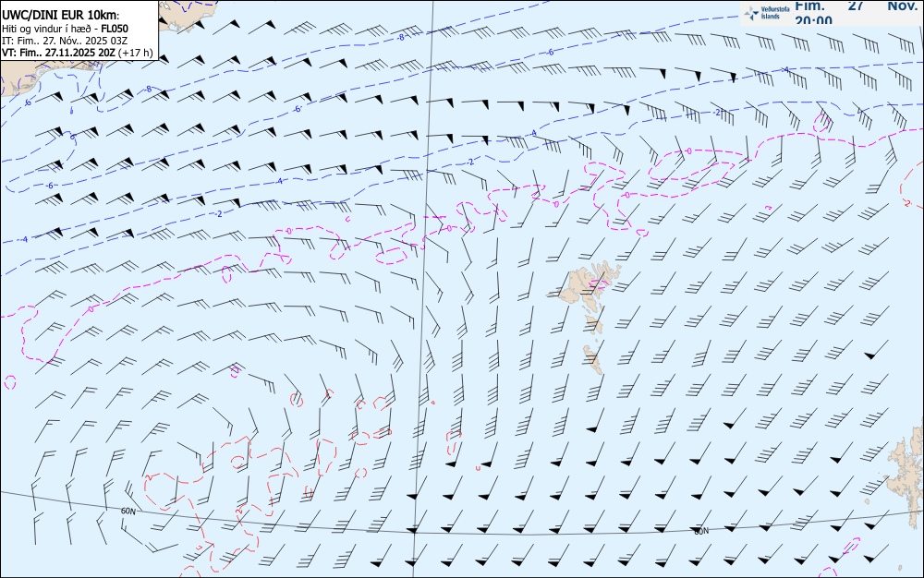
Task: Click the 'Fim.' day label in header
Action: [x=809, y=6]
